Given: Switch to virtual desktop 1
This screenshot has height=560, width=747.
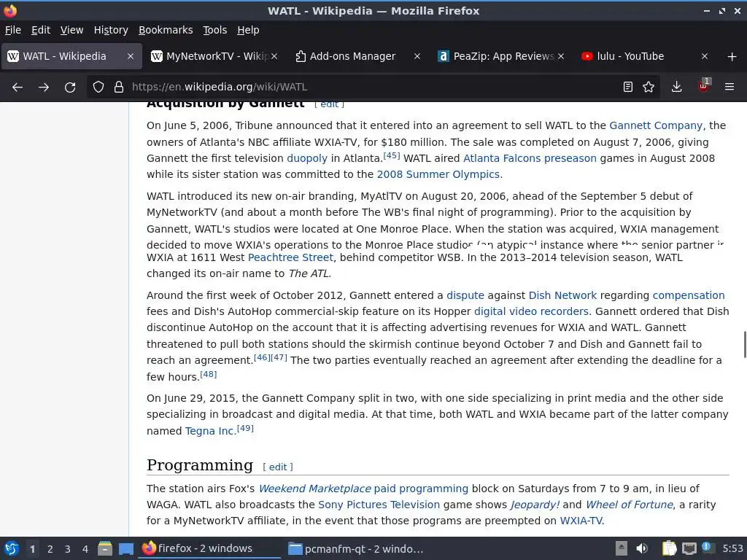Looking at the screenshot, I should point(32,549).
